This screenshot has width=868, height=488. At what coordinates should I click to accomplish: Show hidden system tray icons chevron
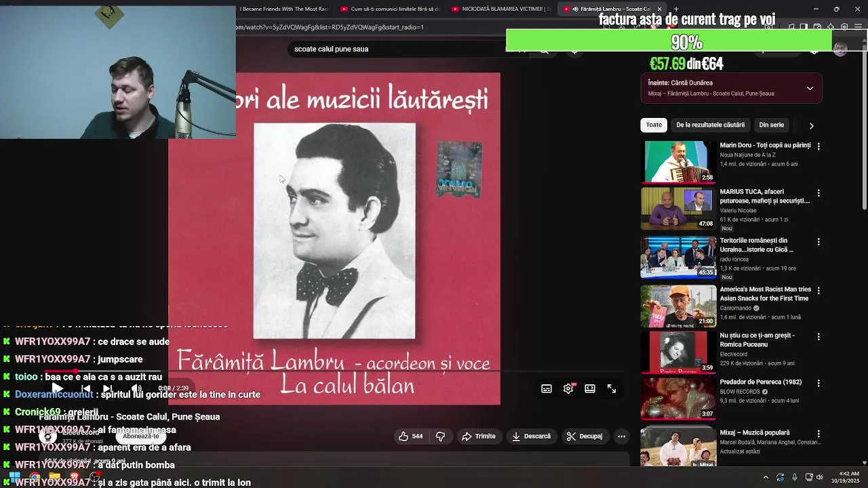[766, 477]
